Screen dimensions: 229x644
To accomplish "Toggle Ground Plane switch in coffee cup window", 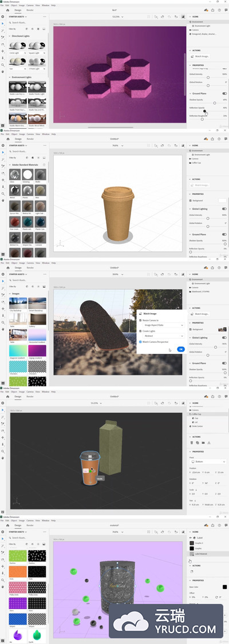I will (224, 235).
